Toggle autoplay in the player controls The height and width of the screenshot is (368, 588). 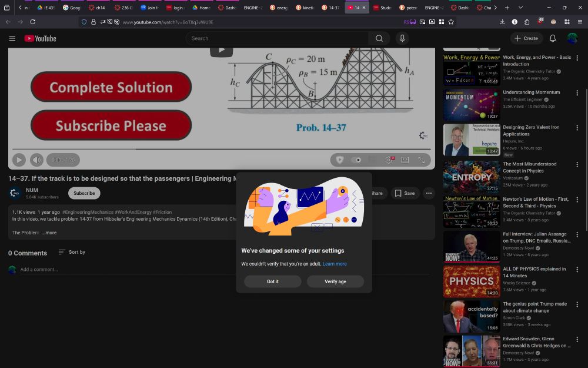[358, 160]
